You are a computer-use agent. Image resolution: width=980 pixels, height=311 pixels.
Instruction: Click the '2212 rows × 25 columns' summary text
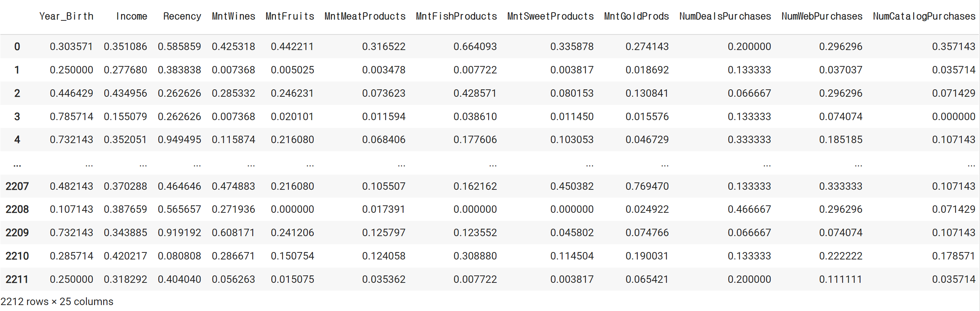point(57,301)
